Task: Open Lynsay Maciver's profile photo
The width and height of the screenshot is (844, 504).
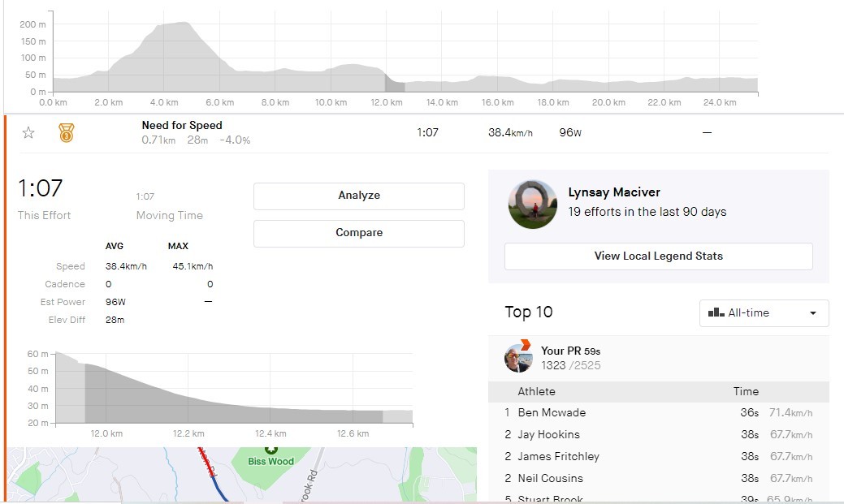Action: tap(533, 205)
